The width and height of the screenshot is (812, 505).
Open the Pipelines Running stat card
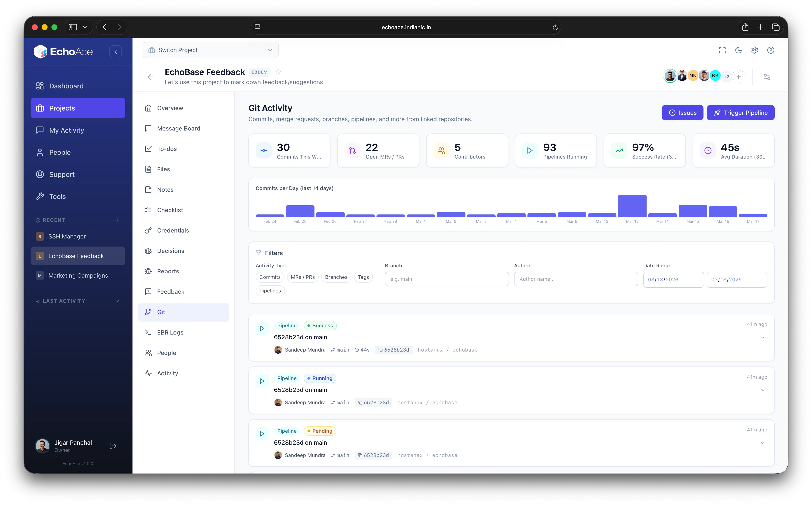[x=555, y=151]
